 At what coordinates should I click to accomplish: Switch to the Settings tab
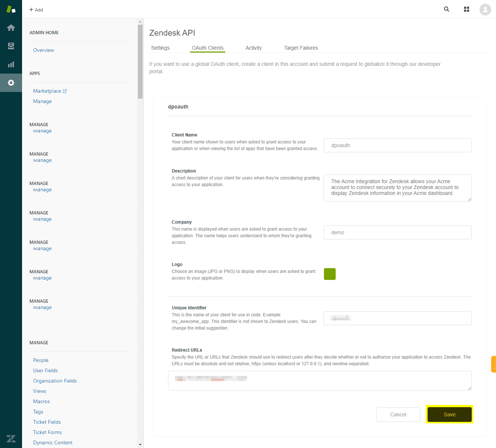click(x=160, y=48)
